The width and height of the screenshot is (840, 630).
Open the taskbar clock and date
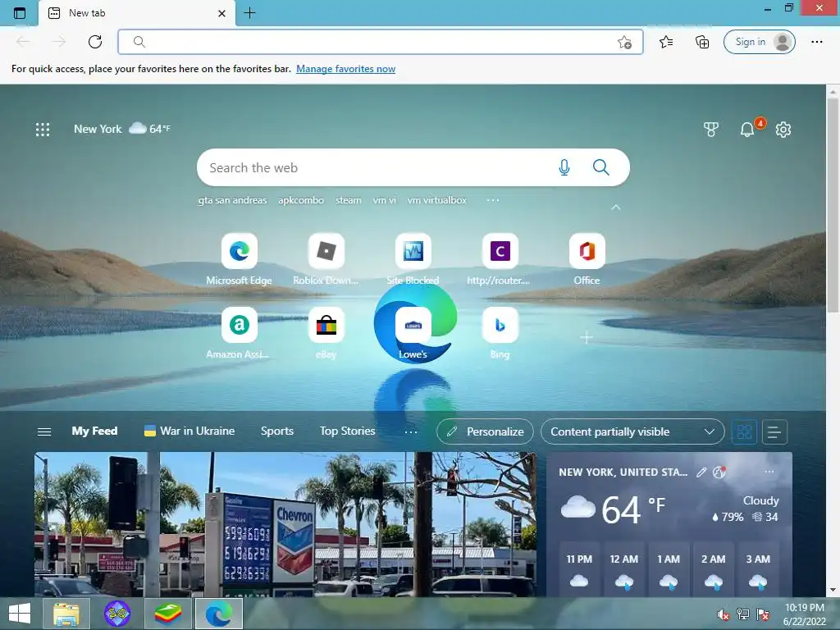click(804, 614)
